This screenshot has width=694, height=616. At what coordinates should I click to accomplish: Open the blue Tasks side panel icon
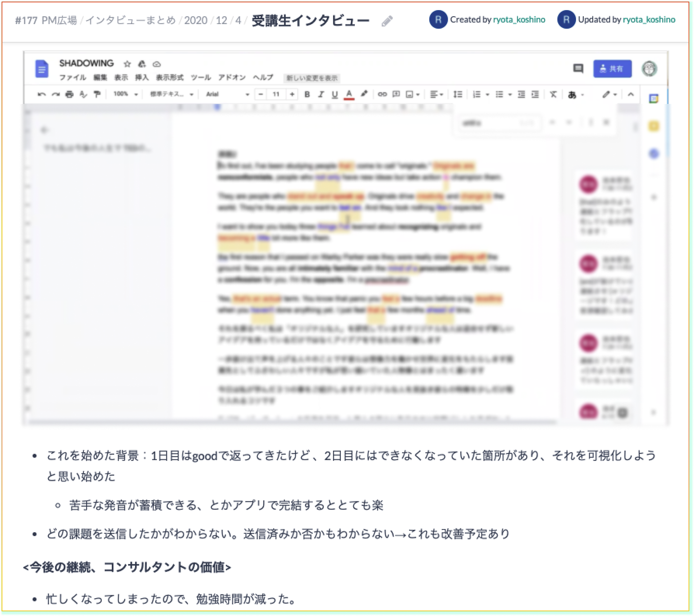point(654,154)
